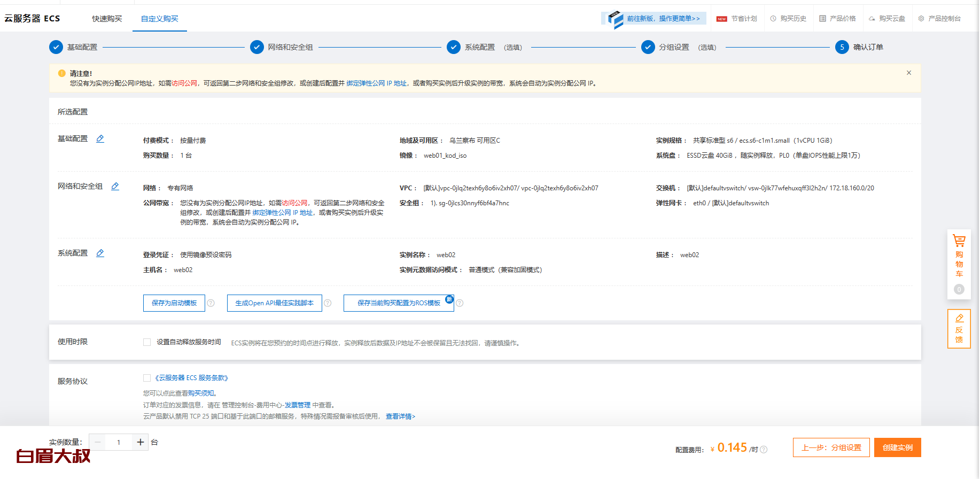This screenshot has width=980, height=479.
Task: Click the price value 0.145
Action: (x=732, y=447)
